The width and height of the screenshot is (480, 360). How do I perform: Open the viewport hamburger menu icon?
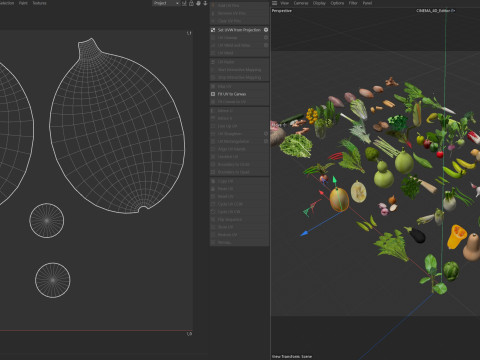[274, 3]
